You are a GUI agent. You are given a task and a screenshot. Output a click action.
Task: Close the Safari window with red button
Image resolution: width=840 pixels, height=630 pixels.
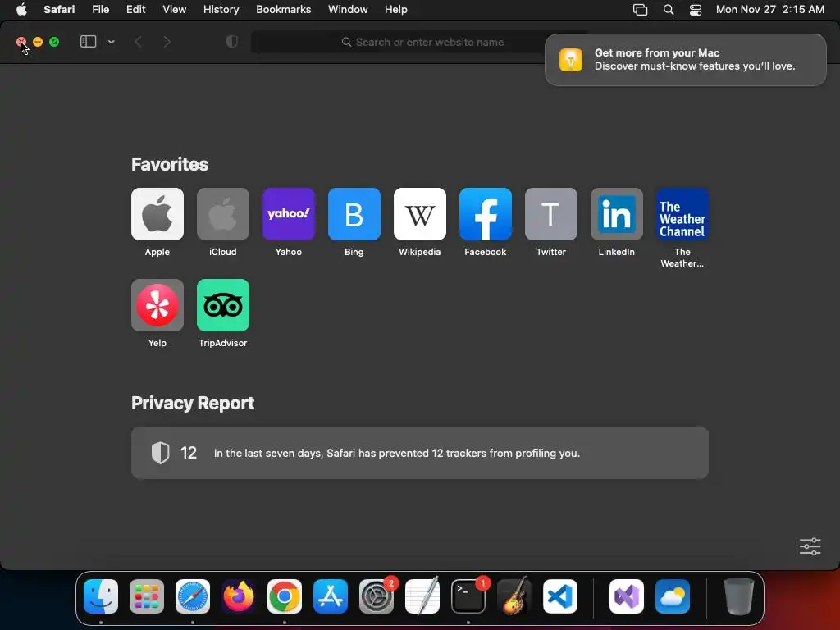pyautogui.click(x=21, y=42)
